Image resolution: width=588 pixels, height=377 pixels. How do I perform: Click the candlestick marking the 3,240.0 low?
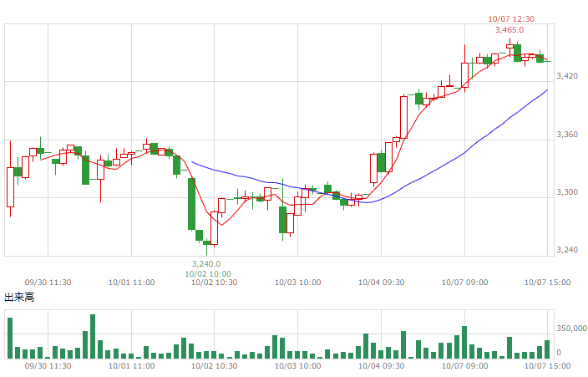pos(206,243)
